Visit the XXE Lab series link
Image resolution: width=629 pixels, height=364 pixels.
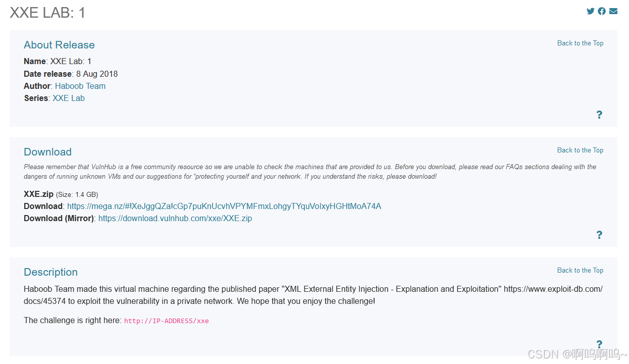(x=69, y=98)
